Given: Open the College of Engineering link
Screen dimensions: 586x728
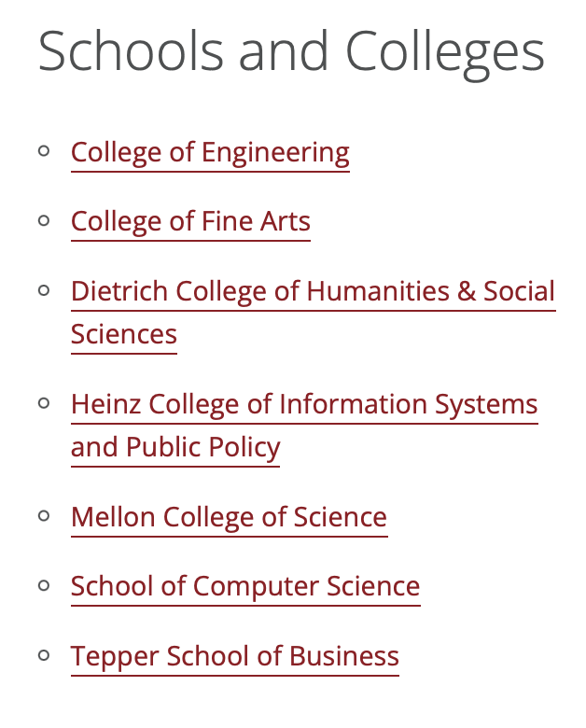Looking at the screenshot, I should point(210,153).
